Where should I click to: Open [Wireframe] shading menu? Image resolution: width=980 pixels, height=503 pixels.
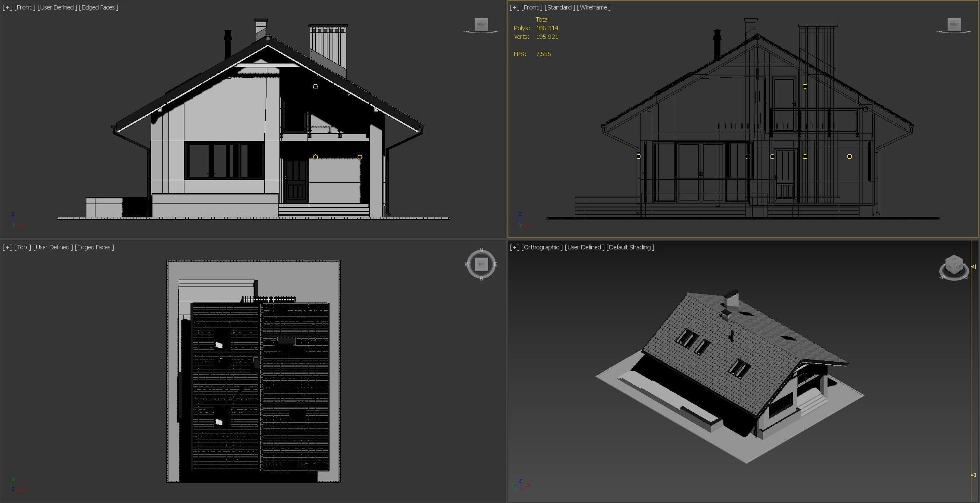pos(594,7)
